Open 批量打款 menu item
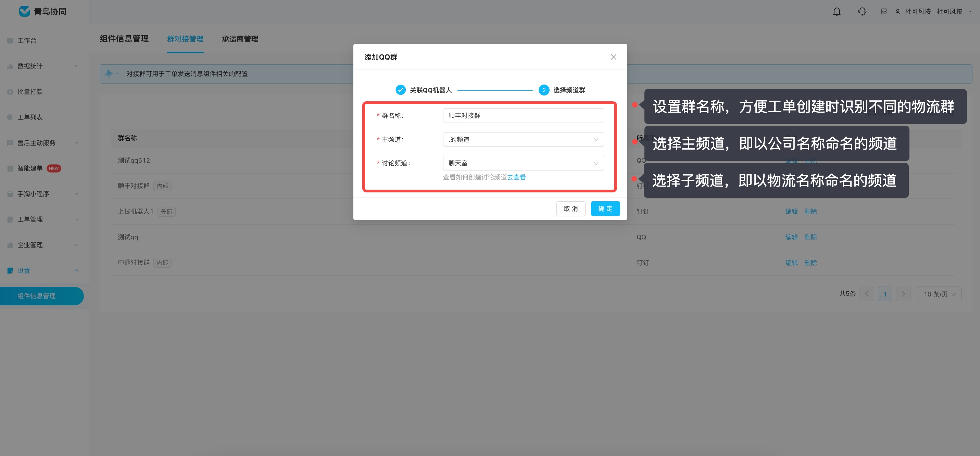Image resolution: width=980 pixels, height=456 pixels. [30, 92]
